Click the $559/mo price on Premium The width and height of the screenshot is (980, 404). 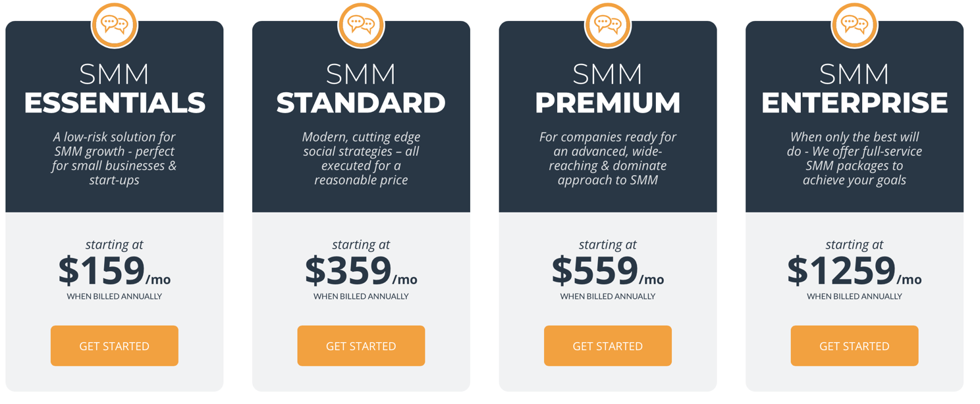click(x=607, y=270)
